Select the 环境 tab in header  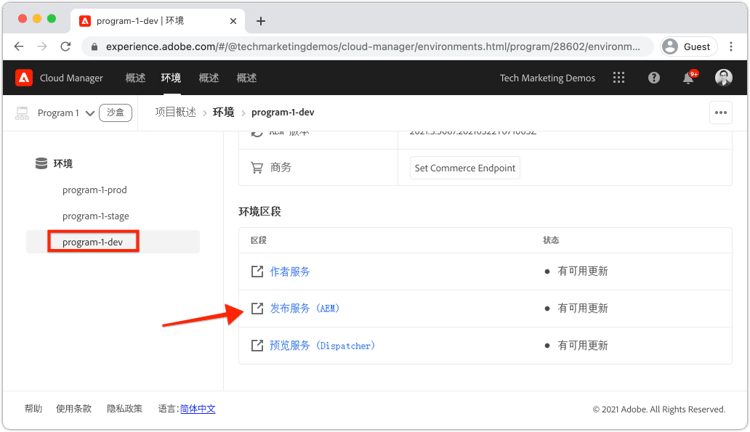[x=171, y=78]
